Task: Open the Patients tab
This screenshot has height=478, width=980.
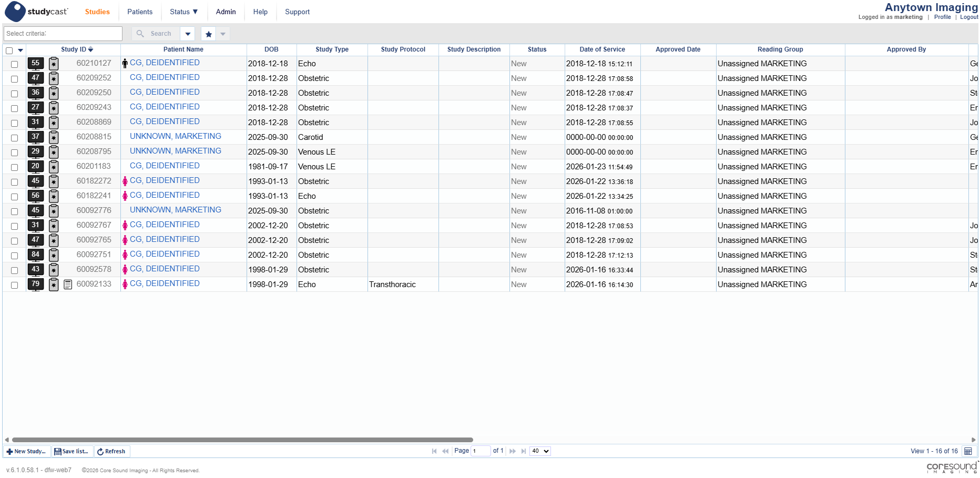Action: 140,12
